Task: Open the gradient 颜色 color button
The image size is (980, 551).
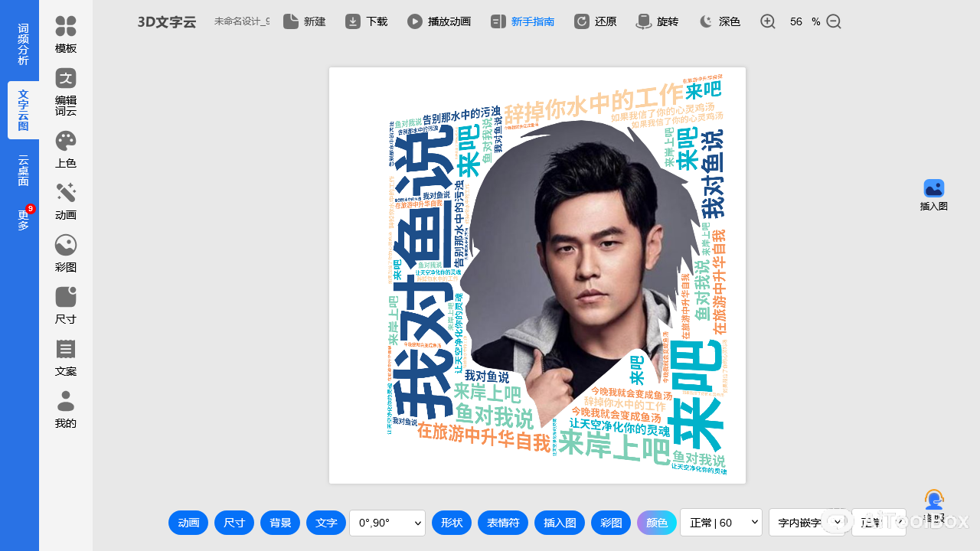Action: pos(657,523)
